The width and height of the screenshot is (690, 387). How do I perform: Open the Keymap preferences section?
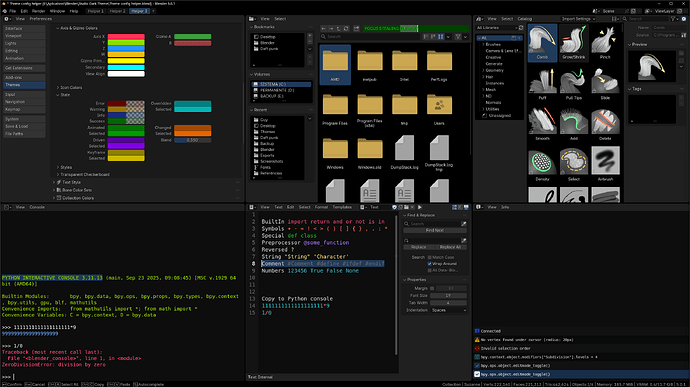tap(24, 109)
